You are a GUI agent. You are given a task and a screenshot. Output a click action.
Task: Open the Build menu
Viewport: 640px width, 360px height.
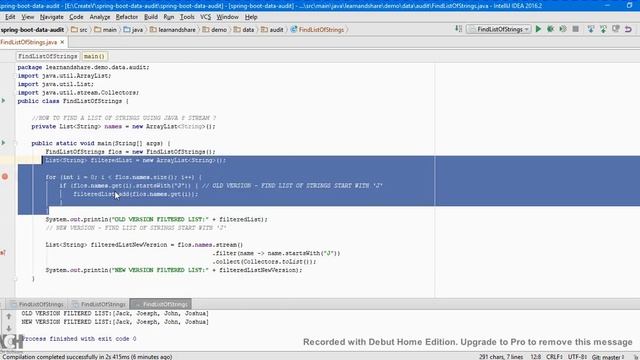151,17
